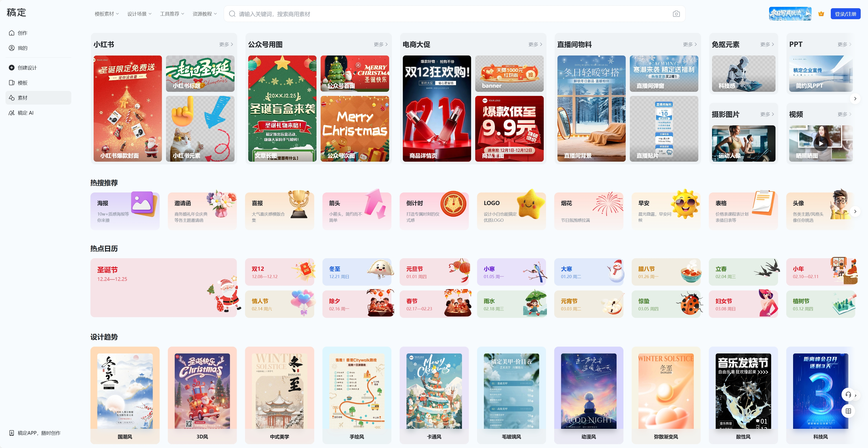The height and width of the screenshot is (448, 868).
Task: Go to 我的 in the sidebar
Action: [x=22, y=48]
